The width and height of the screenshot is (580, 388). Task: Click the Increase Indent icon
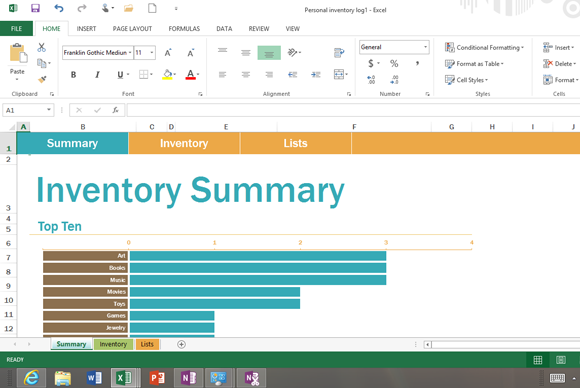316,75
